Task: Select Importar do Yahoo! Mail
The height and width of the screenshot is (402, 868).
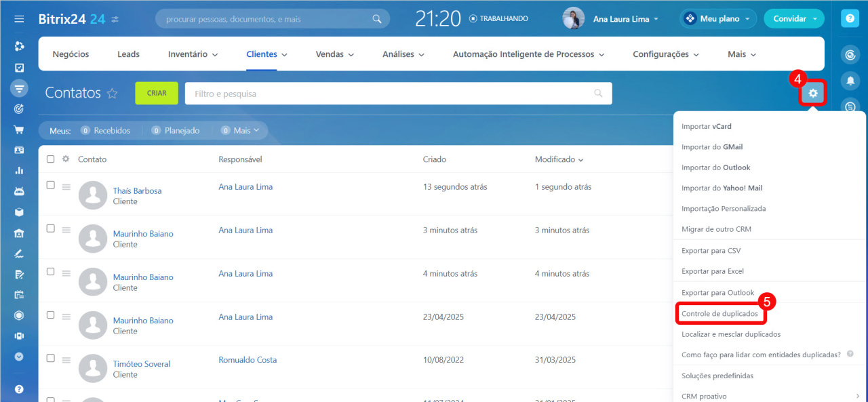Action: (x=722, y=188)
